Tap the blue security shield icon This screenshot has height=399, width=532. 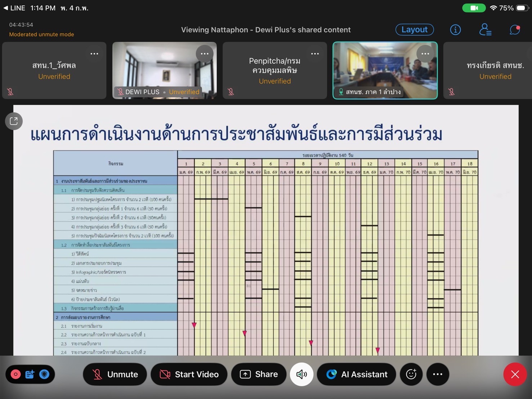coord(44,375)
